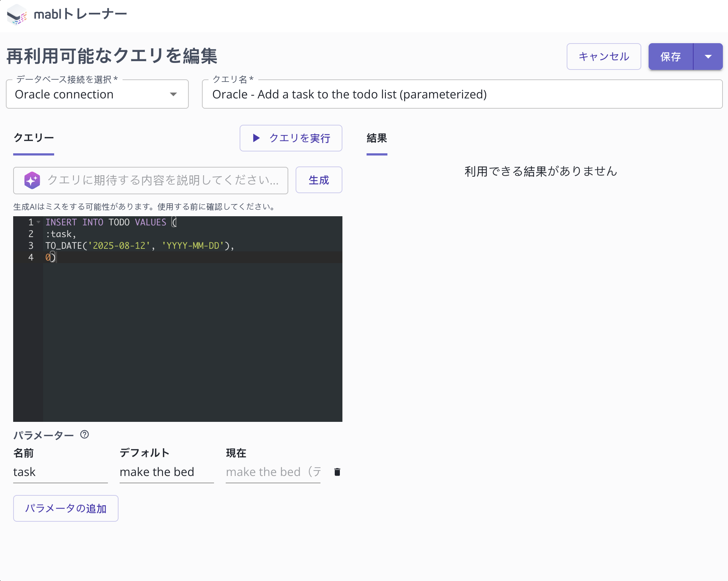Click the 保存 button

click(x=670, y=56)
